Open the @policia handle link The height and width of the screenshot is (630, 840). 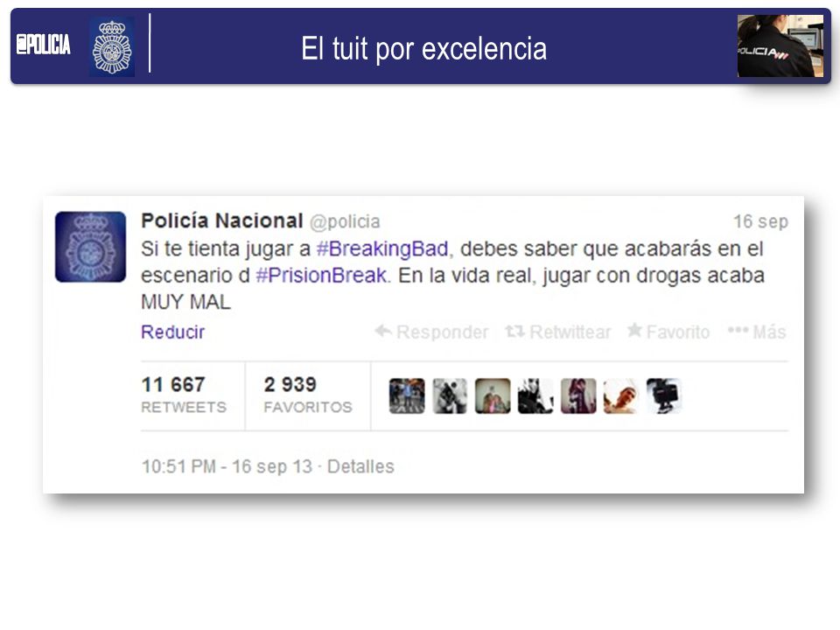(x=345, y=221)
